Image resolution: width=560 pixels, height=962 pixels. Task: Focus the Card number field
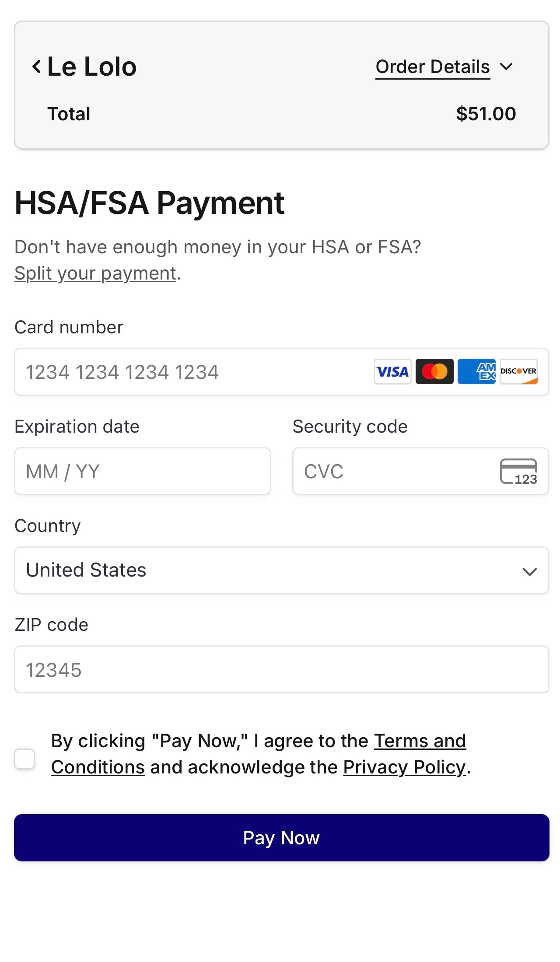pos(192,372)
